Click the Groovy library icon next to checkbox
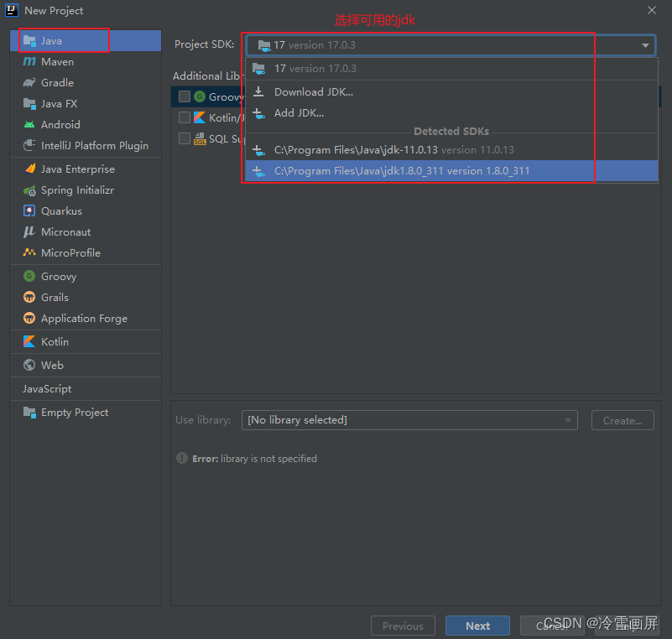This screenshot has height=639, width=672. pyautogui.click(x=200, y=96)
